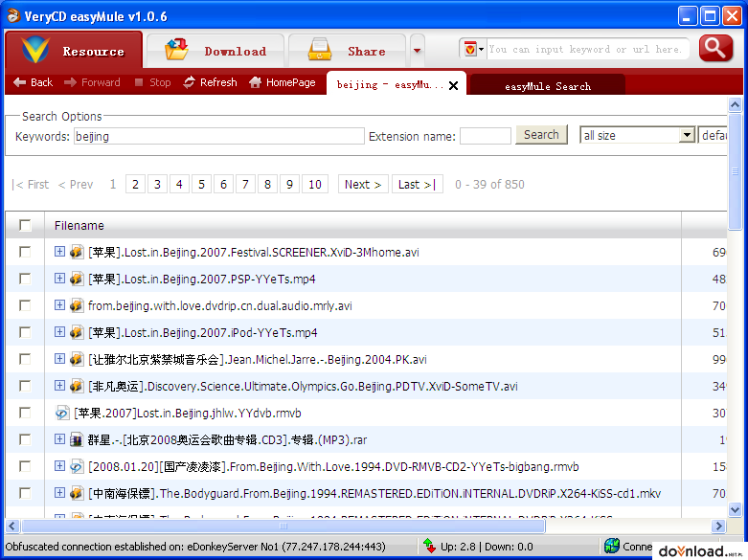Check the Lost.in.Beijing PSP-YYeTs.mp4 checkbox
748x560 pixels.
pos(25,279)
